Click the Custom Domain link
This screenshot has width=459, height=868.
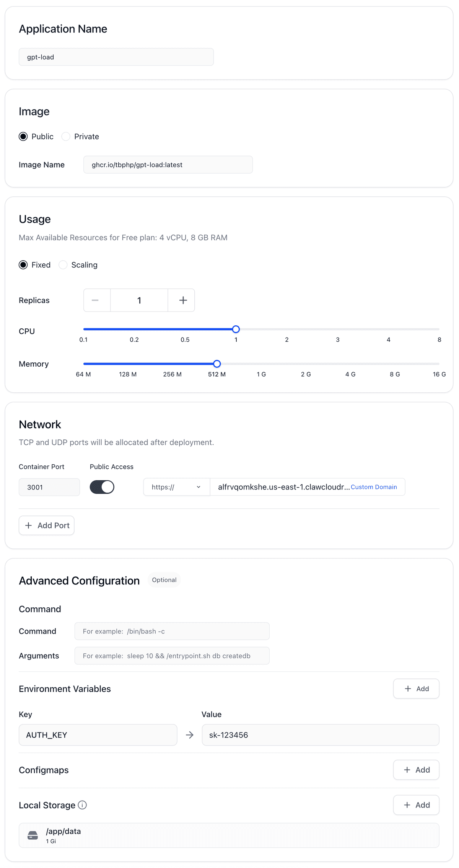click(x=374, y=487)
